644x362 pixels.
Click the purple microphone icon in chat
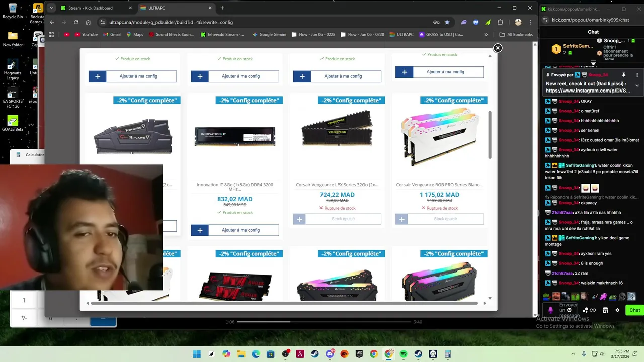pos(551,310)
